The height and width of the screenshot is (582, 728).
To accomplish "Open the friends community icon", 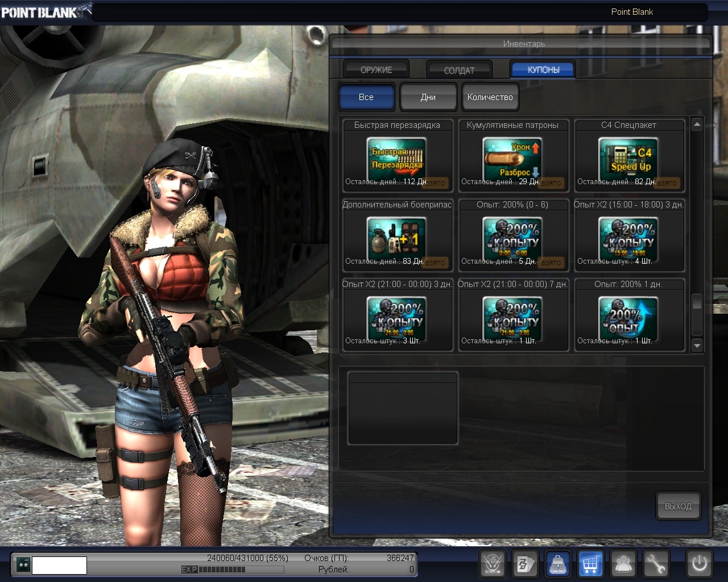I will pyautogui.click(x=624, y=564).
